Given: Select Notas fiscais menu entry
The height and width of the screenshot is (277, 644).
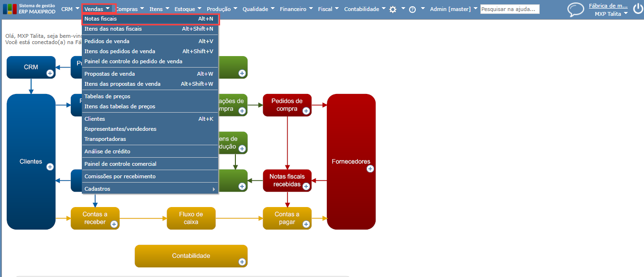Looking at the screenshot, I should 150,19.
